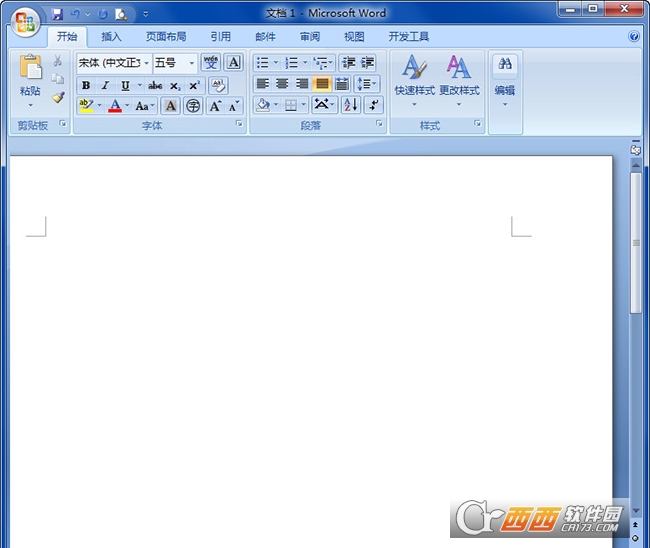Align the text to the right
This screenshot has width=650, height=548.
[302, 84]
